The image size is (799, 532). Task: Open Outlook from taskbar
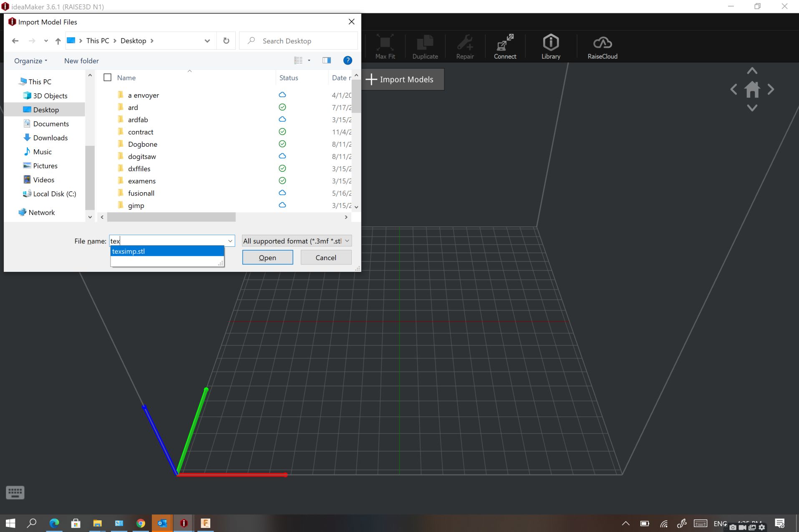point(162,523)
